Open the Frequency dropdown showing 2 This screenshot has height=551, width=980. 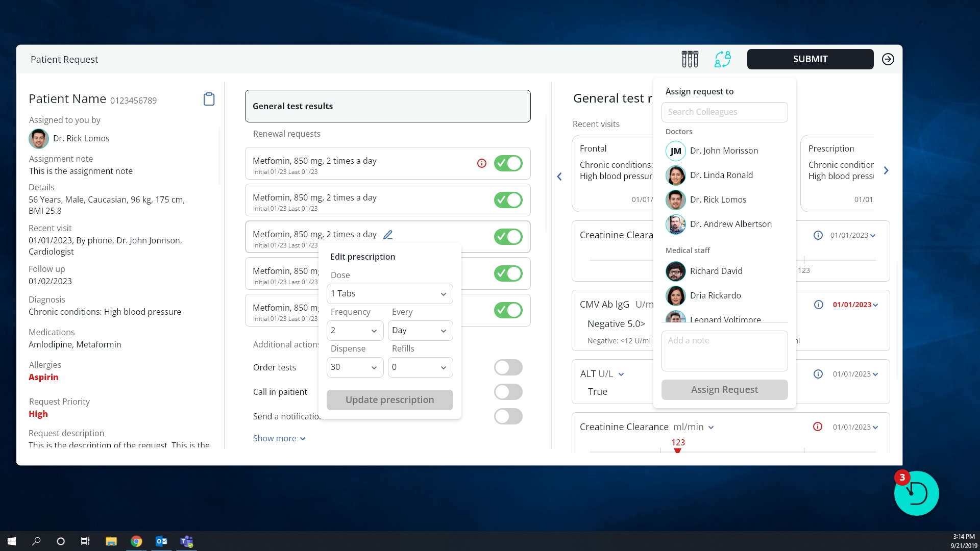(355, 331)
